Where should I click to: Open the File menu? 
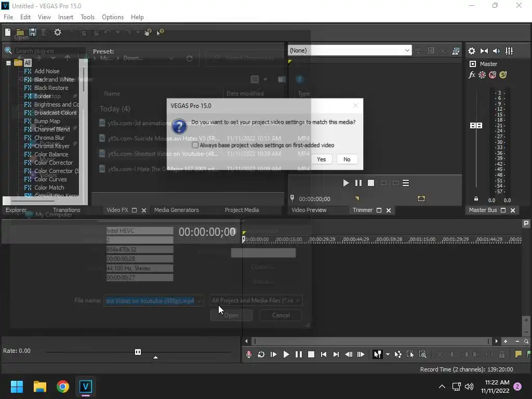click(x=8, y=17)
